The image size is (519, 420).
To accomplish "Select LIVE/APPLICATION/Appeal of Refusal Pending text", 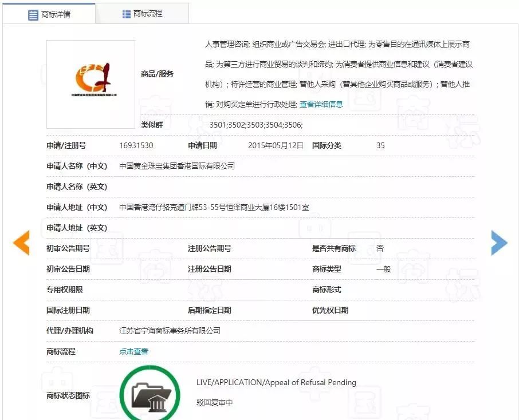I will click(x=276, y=382).
